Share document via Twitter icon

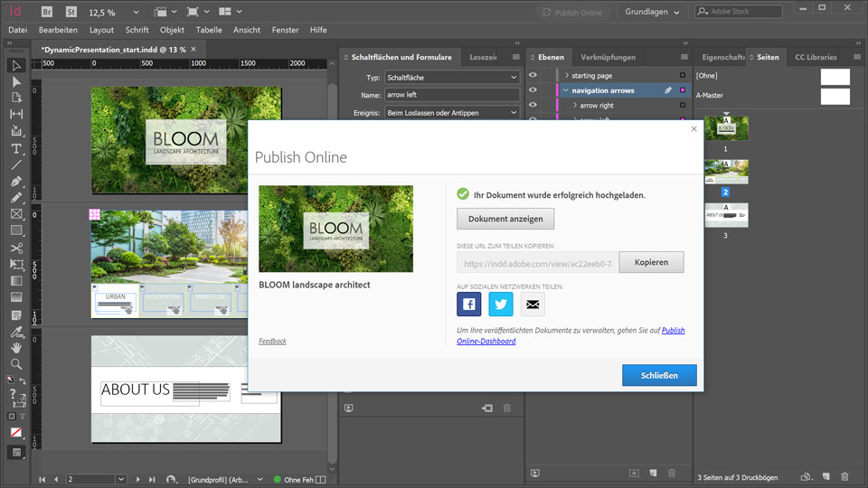501,304
